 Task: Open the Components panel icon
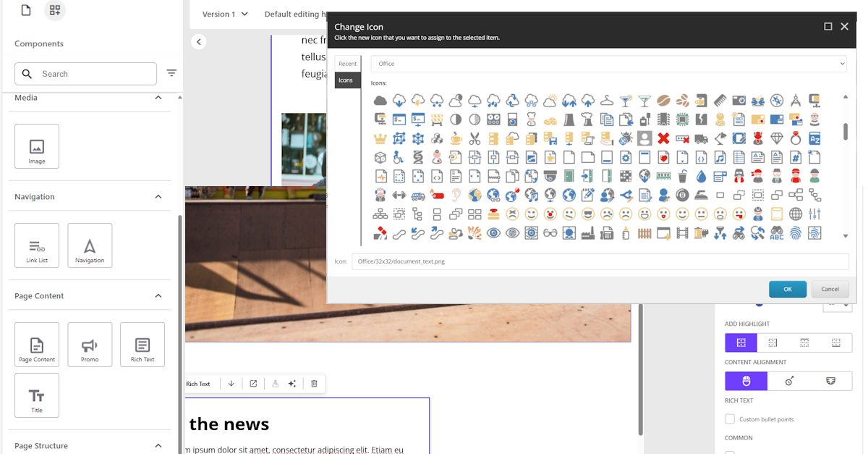(x=55, y=10)
